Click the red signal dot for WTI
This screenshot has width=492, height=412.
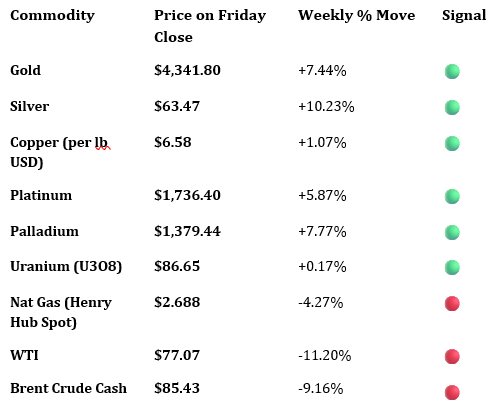pyautogui.click(x=452, y=356)
